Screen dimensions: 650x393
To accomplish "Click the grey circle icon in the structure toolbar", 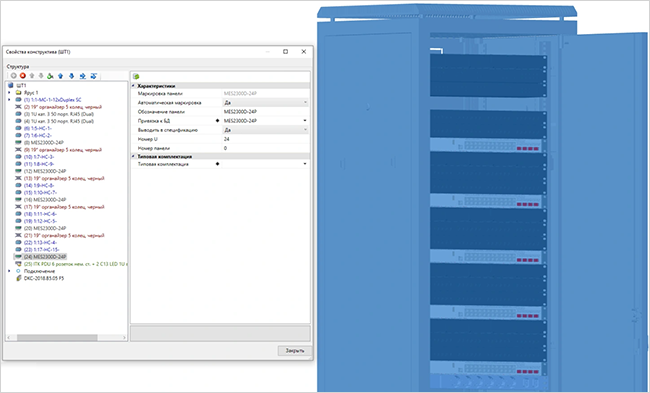I will (14, 76).
